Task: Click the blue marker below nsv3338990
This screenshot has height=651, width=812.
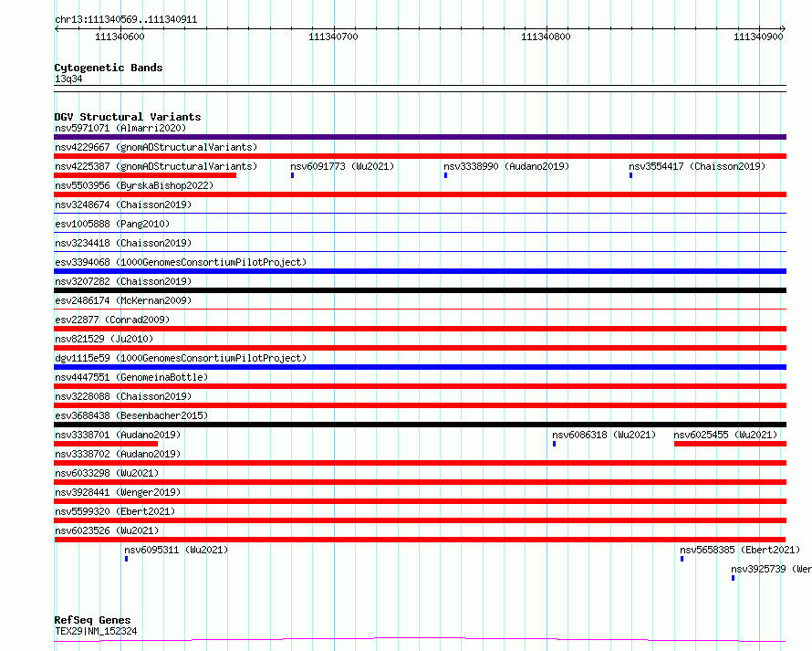Action: click(446, 175)
